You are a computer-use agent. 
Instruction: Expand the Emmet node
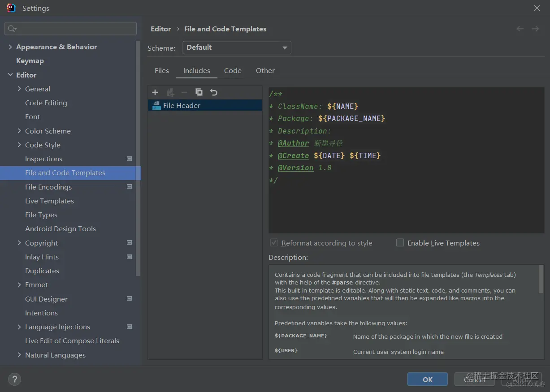pos(19,284)
